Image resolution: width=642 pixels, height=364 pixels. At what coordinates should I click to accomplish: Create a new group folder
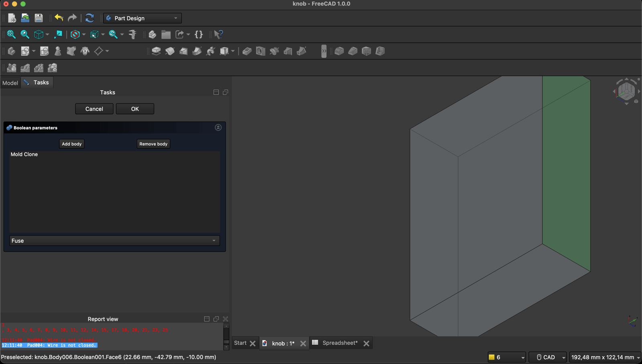(166, 35)
